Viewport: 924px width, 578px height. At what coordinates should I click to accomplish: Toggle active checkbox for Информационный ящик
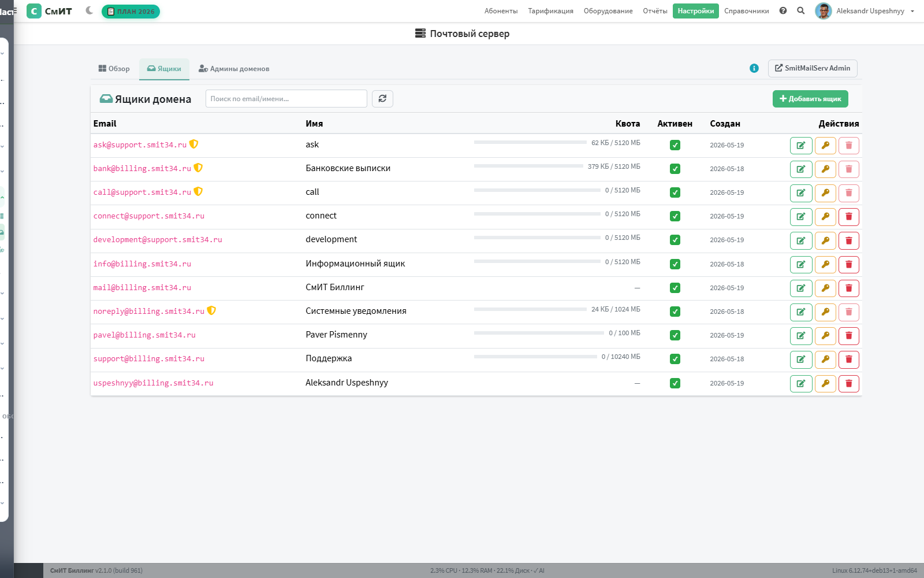point(675,264)
